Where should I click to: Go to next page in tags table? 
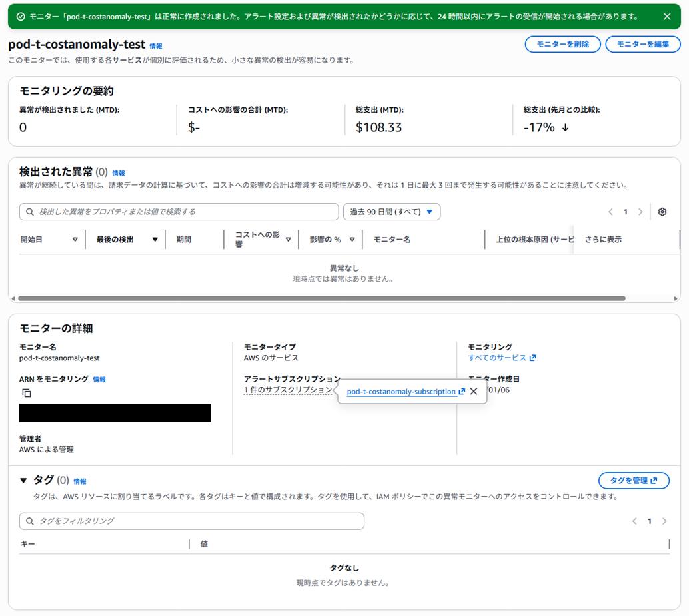click(664, 521)
